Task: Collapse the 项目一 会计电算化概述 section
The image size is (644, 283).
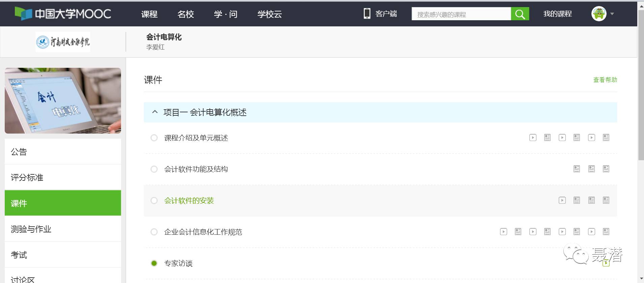Action: tap(155, 112)
